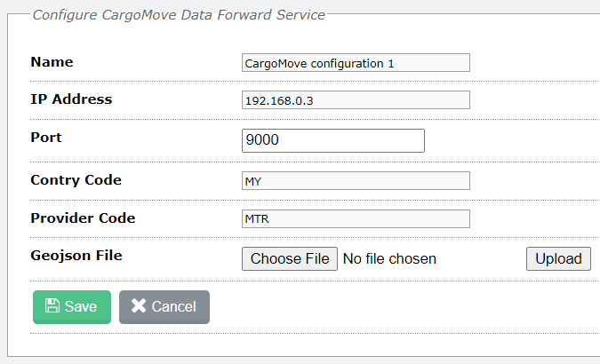The height and width of the screenshot is (364, 600).
Task: Click the IP Address label
Action: tap(72, 99)
